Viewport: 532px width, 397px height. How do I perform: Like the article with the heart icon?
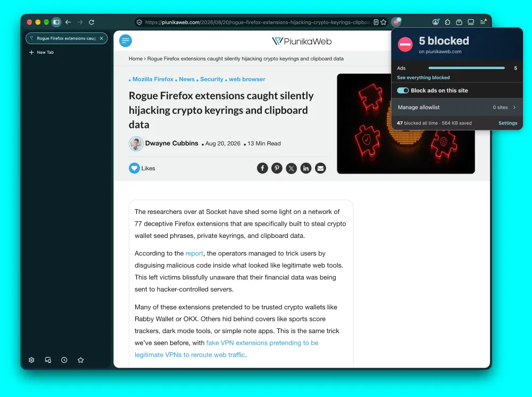point(135,168)
